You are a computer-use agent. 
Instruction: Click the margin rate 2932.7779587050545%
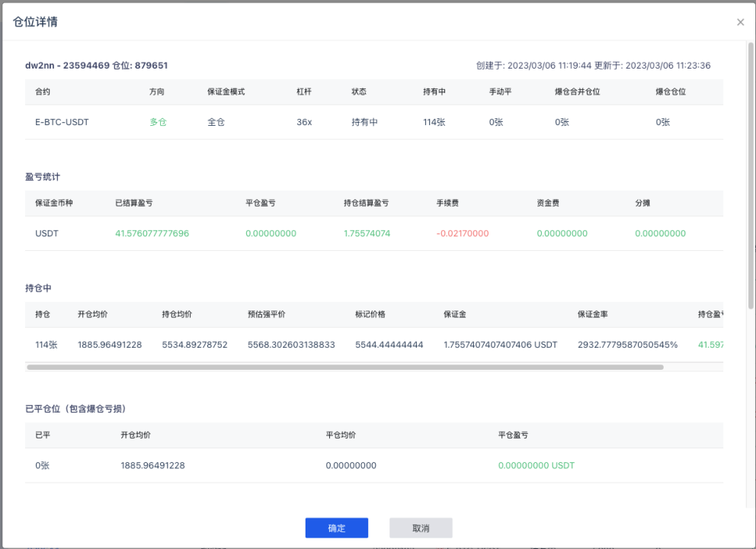coord(628,345)
